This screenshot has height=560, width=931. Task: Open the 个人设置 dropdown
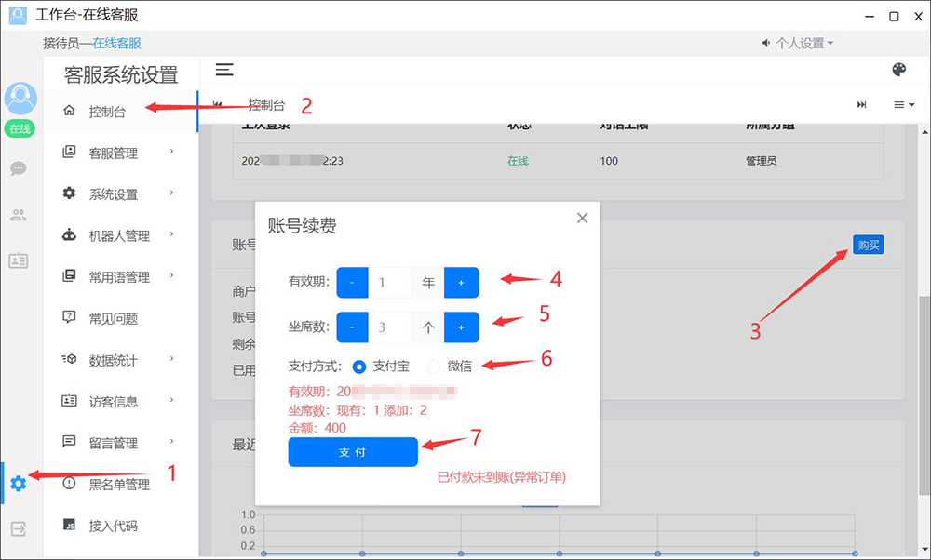pos(799,43)
